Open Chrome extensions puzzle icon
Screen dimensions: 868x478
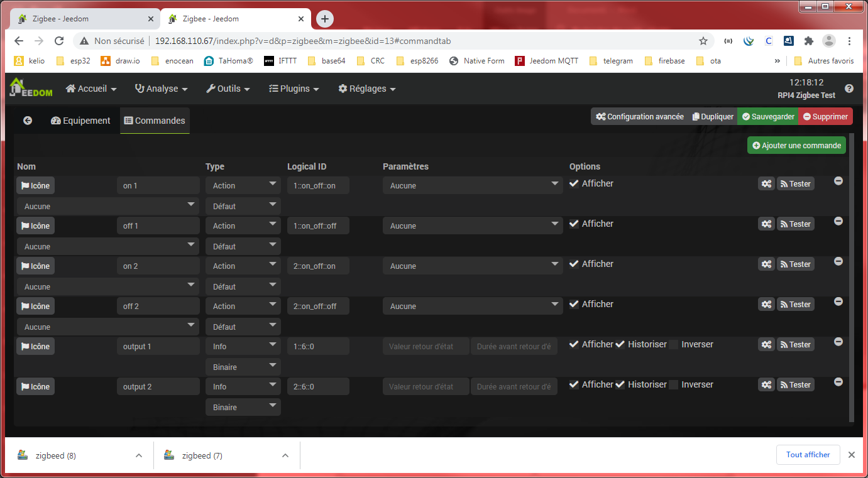[x=809, y=41]
